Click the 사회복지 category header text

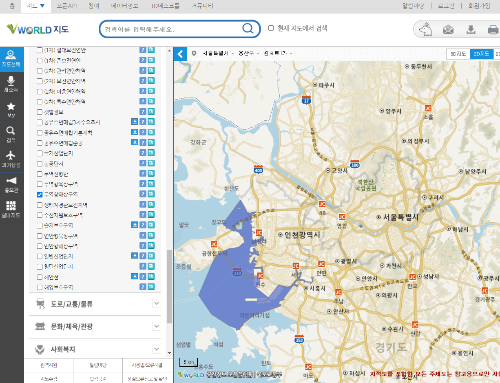click(x=63, y=349)
